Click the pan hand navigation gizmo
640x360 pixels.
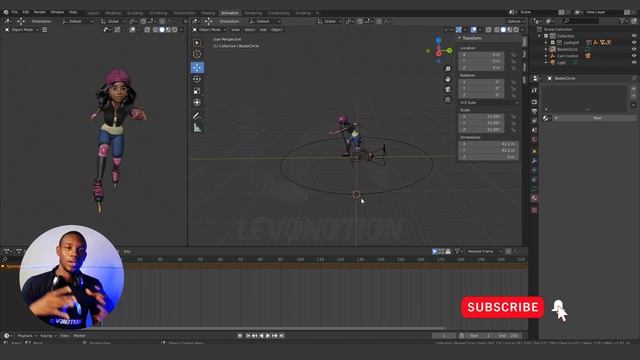click(x=448, y=79)
